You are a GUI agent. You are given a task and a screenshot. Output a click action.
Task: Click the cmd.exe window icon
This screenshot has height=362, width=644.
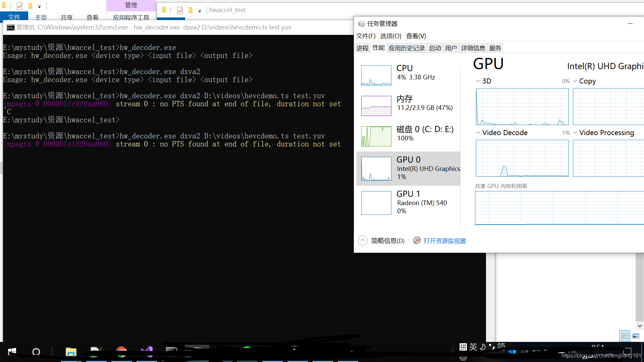tap(10, 27)
